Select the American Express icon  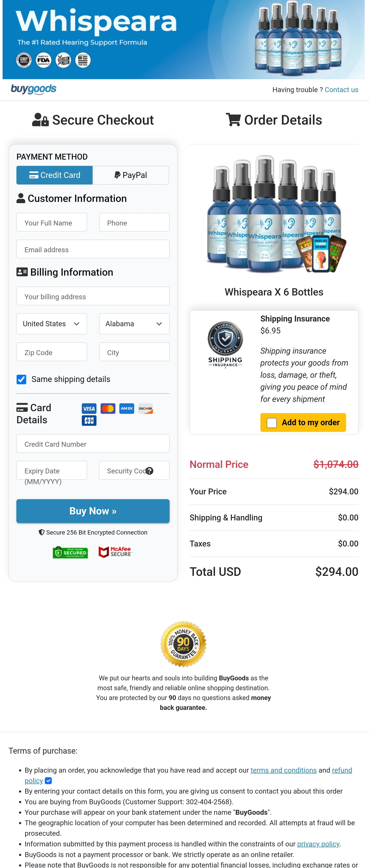(x=127, y=409)
